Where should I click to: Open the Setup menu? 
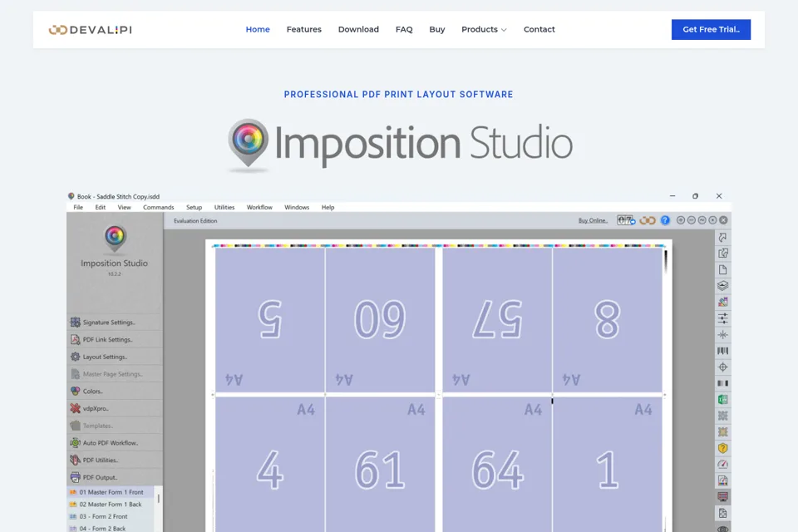click(x=194, y=207)
